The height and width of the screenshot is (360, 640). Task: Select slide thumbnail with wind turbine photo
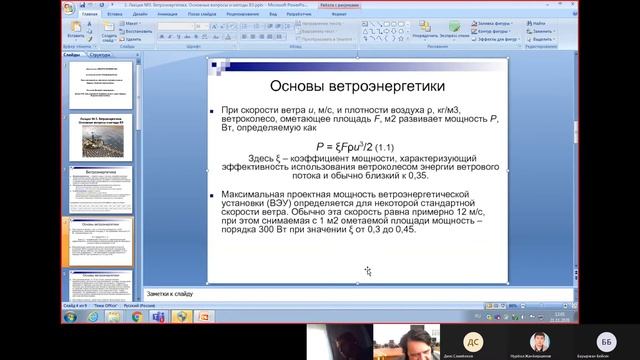[101, 138]
